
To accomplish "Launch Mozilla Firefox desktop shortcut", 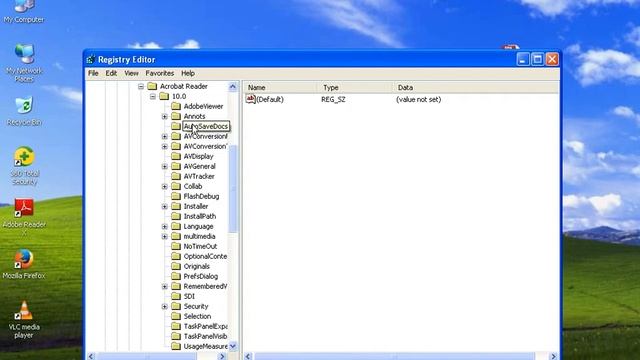I will click(24, 264).
